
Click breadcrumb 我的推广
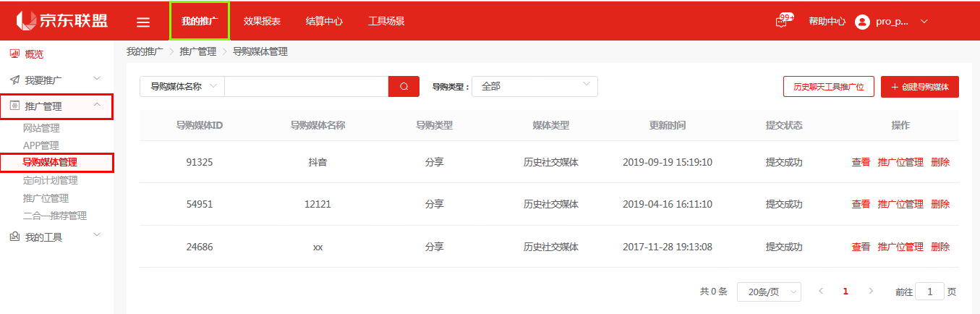pos(145,51)
